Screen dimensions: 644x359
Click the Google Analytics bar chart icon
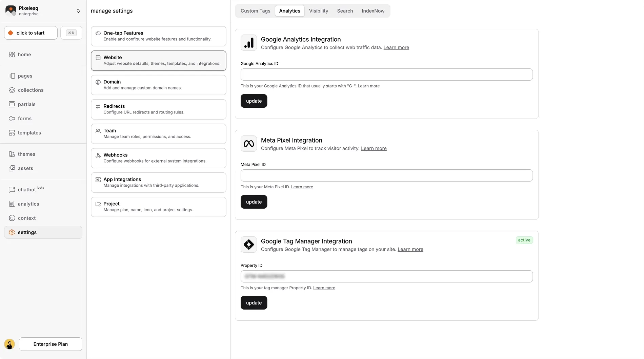249,43
